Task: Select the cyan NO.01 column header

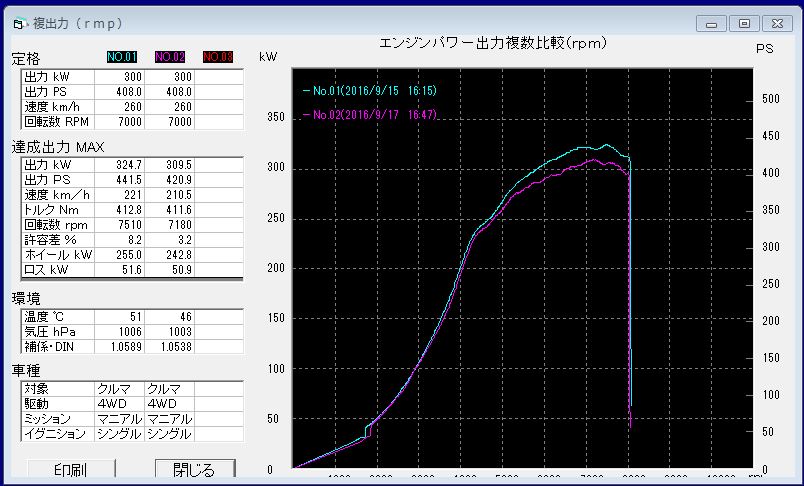Action: 120,57
